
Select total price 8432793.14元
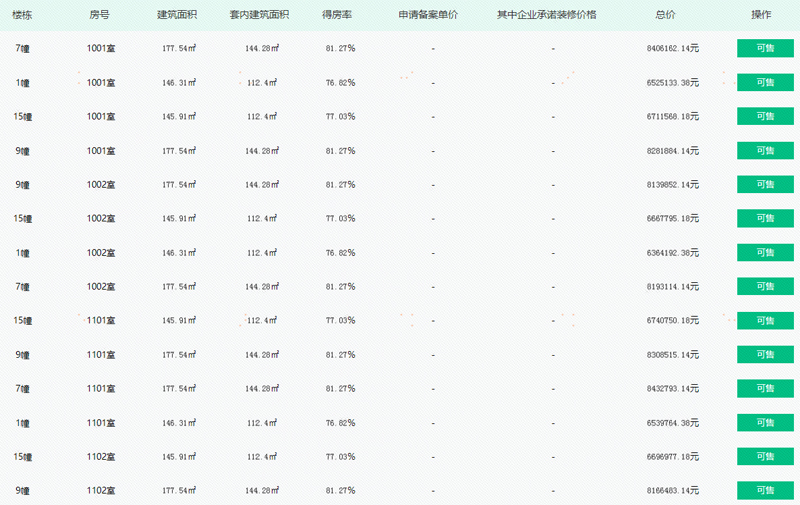pos(672,389)
